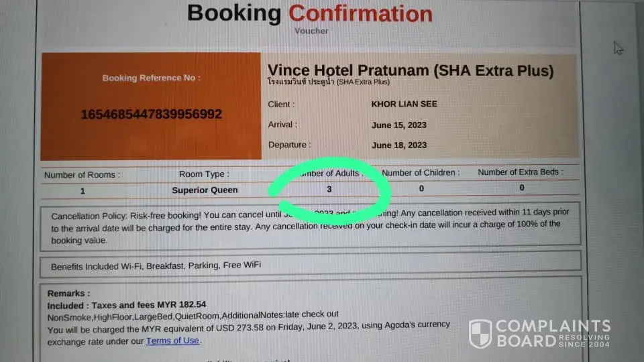Click the arrival date June 15, 2023
The image size is (644, 362).
399,125
